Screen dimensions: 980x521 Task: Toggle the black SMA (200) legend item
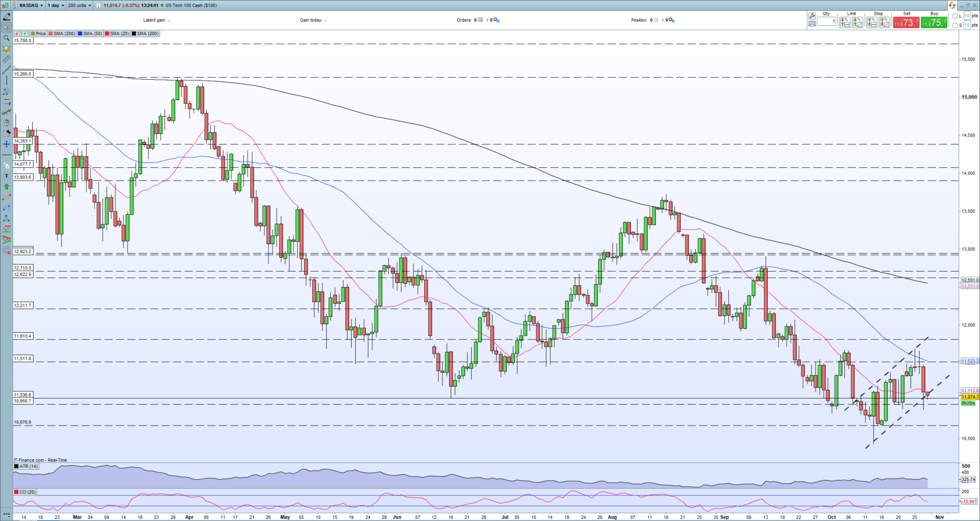click(145, 34)
